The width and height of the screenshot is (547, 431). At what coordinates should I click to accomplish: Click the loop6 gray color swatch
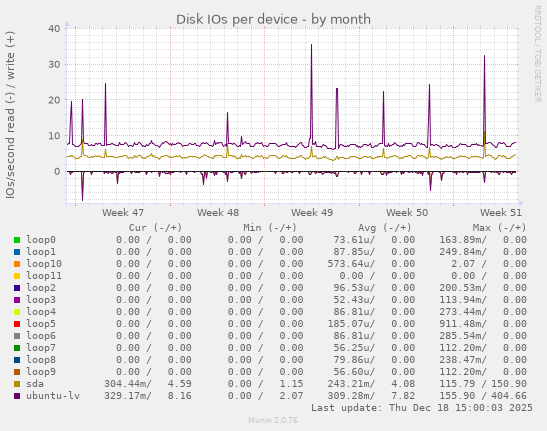click(x=17, y=336)
